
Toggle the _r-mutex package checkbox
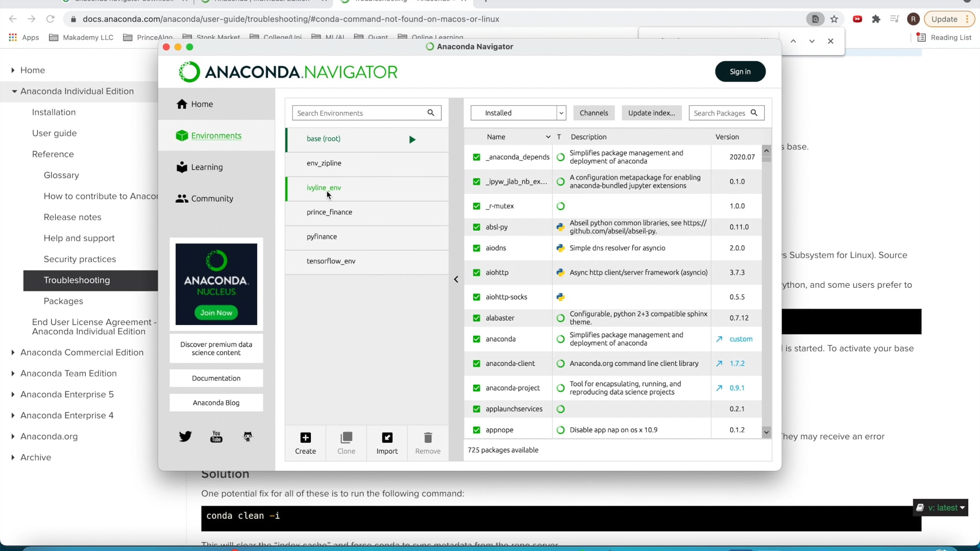(x=476, y=206)
